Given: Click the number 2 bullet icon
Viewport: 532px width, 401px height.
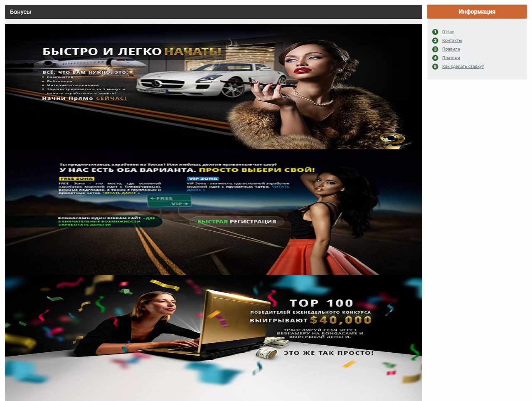Looking at the screenshot, I should [x=435, y=41].
